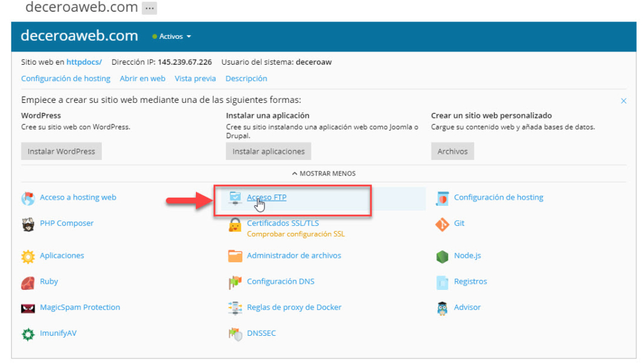This screenshot has height=364, width=643.
Task: Click the Git icon
Action: [442, 224]
